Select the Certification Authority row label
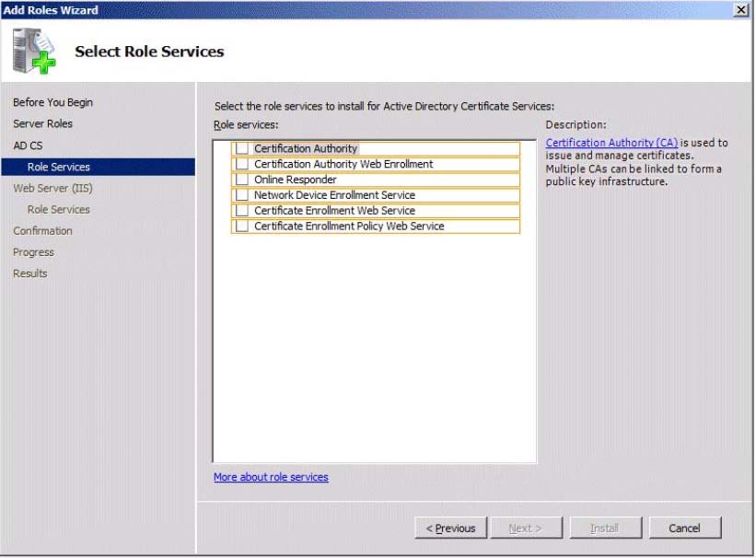 [306, 148]
